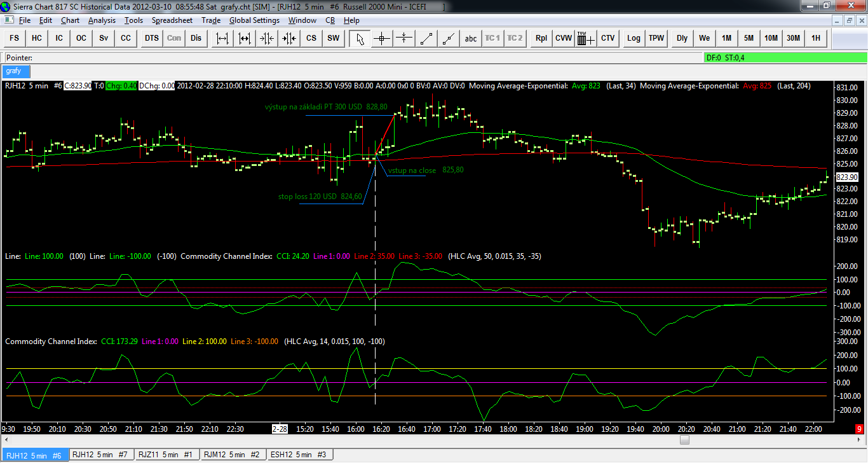This screenshot has height=463, width=868.
Task: Choose the abc text drawing tool
Action: point(471,38)
